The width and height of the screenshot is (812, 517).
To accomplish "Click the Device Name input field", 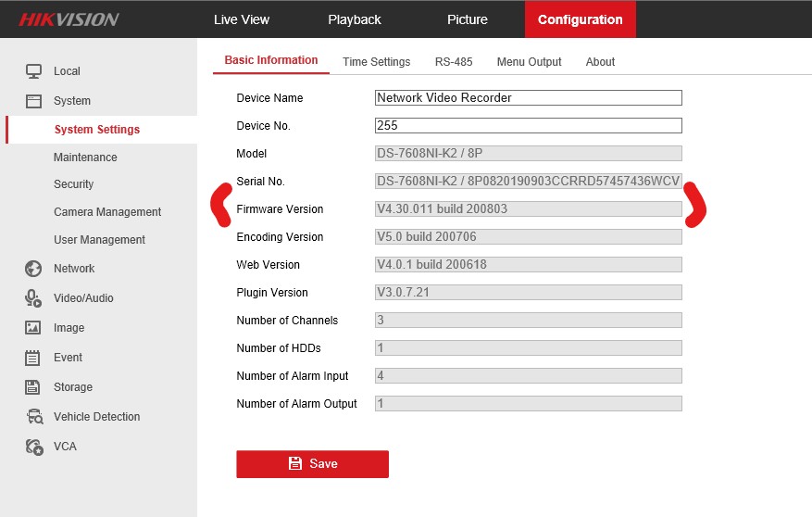I will pyautogui.click(x=528, y=98).
